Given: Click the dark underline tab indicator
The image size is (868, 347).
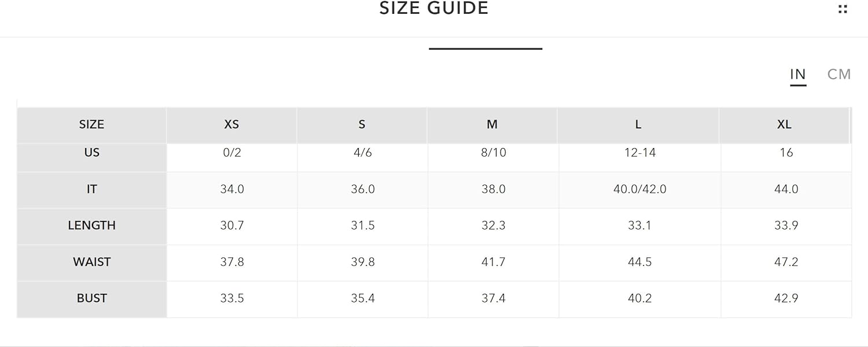Looking at the screenshot, I should pyautogui.click(x=486, y=49).
